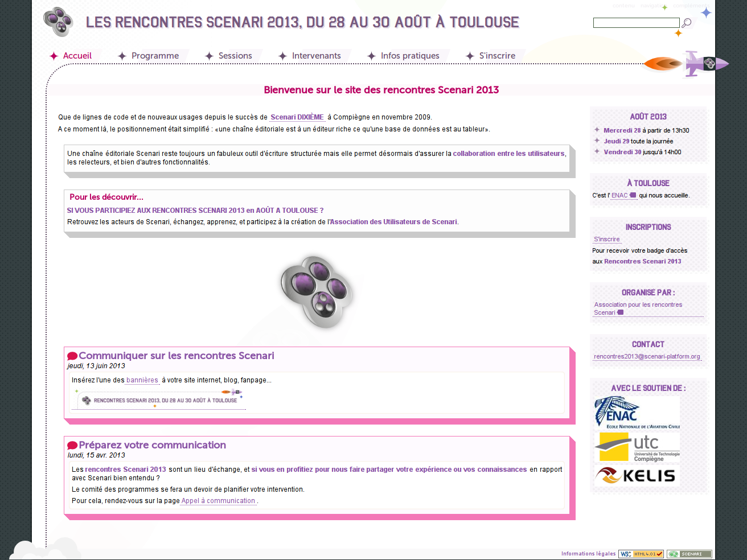
Task: Click the 'À TOULOUSE' sidebar heading
Action: click(649, 183)
